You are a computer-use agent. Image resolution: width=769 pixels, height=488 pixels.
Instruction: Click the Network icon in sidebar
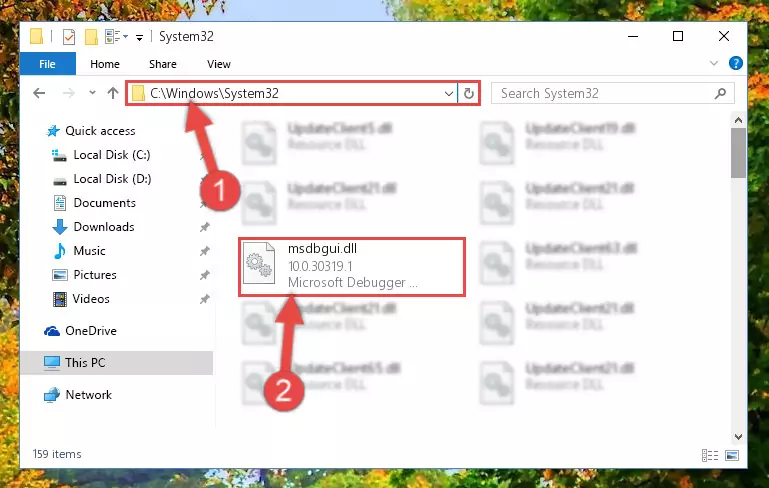click(51, 395)
